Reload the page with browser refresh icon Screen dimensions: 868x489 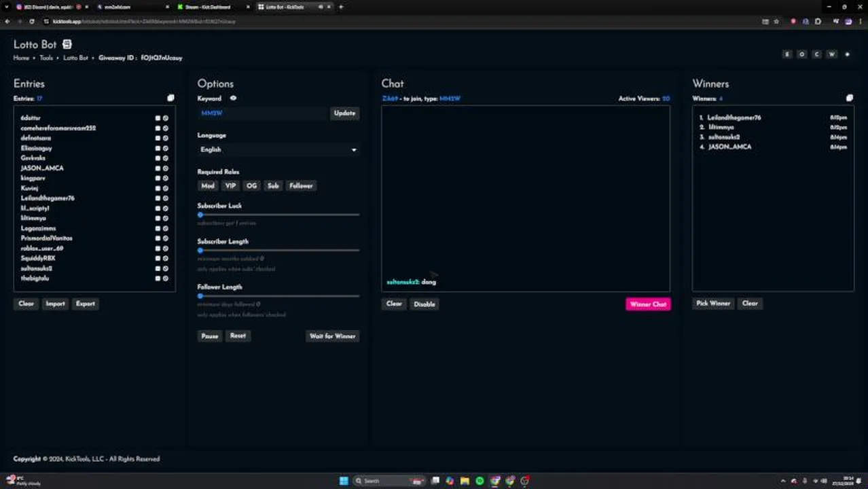click(31, 21)
